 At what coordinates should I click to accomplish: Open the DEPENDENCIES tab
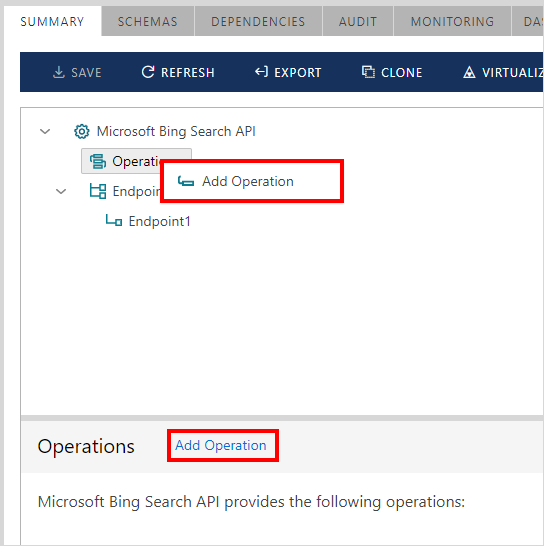(258, 22)
